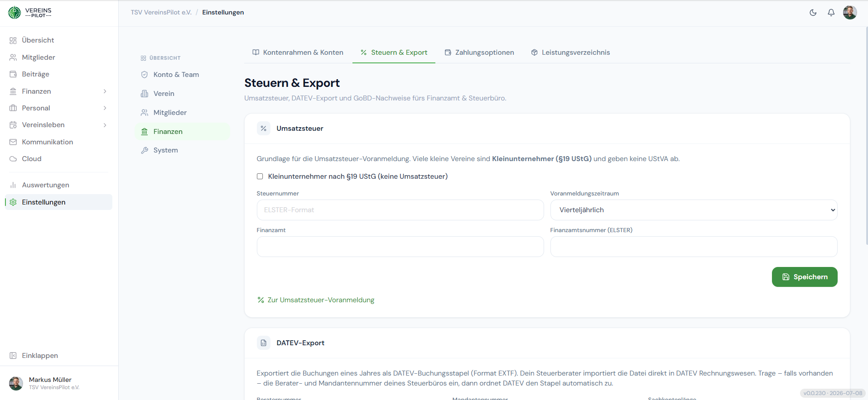Click the Umsatzsteuer percent icon in card header
Image resolution: width=868 pixels, height=400 pixels.
pos(264,129)
